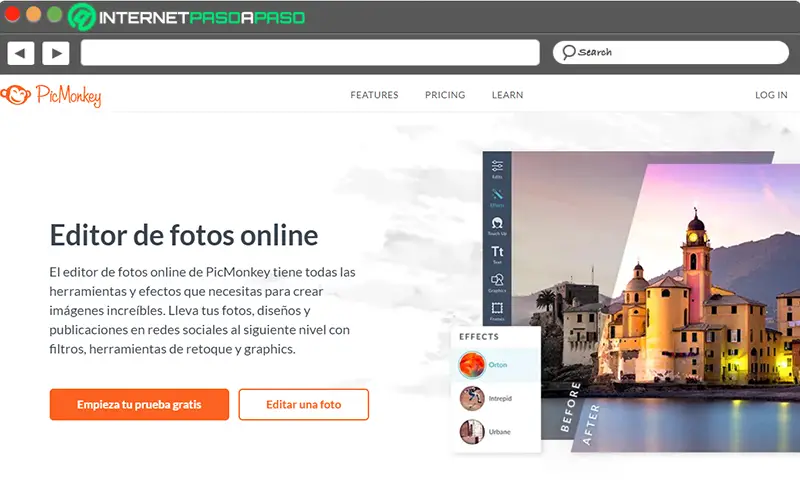Viewport: 800px width, 500px height.
Task: Click the LOG IN link
Action: [771, 95]
